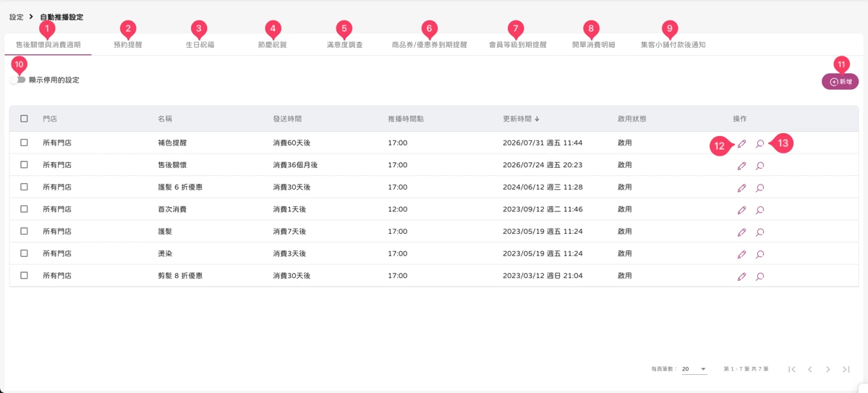Open the 節慶祝賀 tab
This screenshot has width=868, height=393.
(x=272, y=45)
